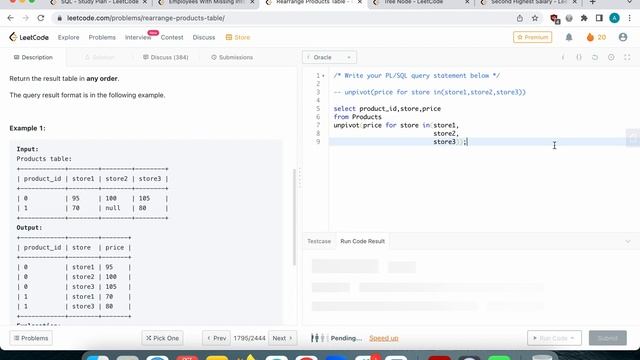Click the red shield extension icon
The width and height of the screenshot is (640, 360).
tap(554, 18)
